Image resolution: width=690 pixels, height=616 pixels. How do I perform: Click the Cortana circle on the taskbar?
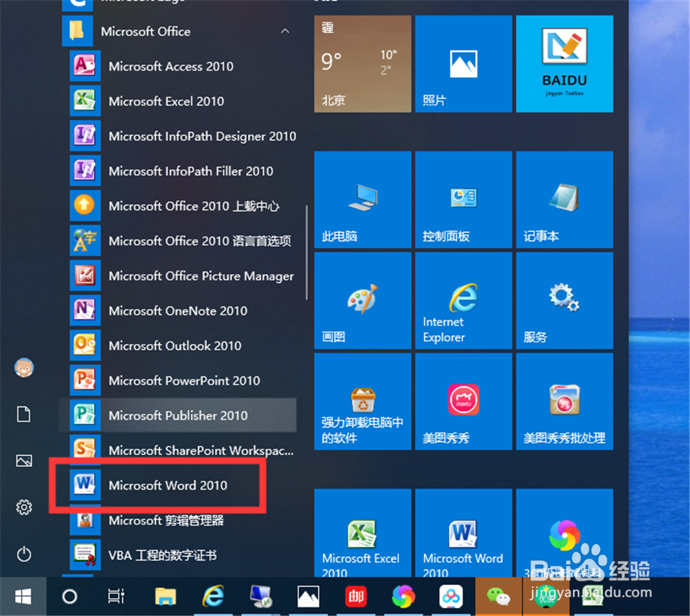70,597
